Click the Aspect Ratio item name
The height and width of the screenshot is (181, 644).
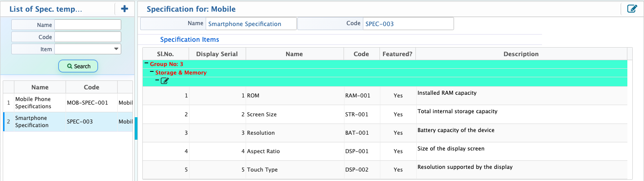point(263,151)
